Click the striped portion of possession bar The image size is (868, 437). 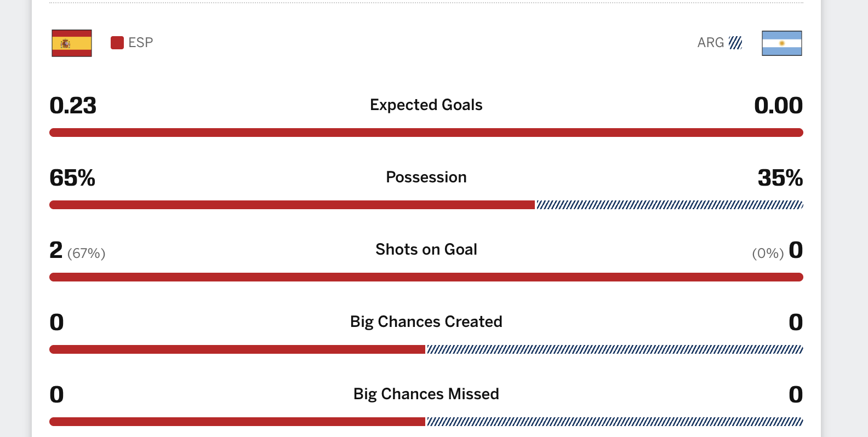coord(670,205)
